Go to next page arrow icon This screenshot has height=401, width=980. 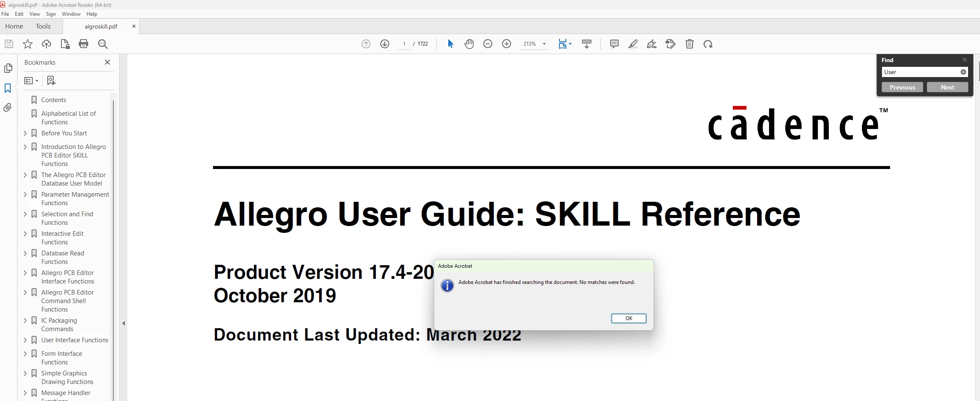tap(385, 44)
